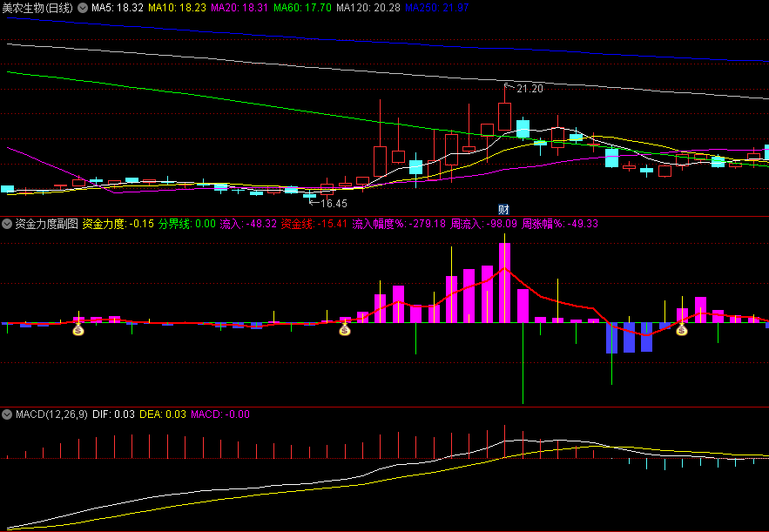
Task: Click the MA120: 20.28 label
Action: click(x=368, y=8)
